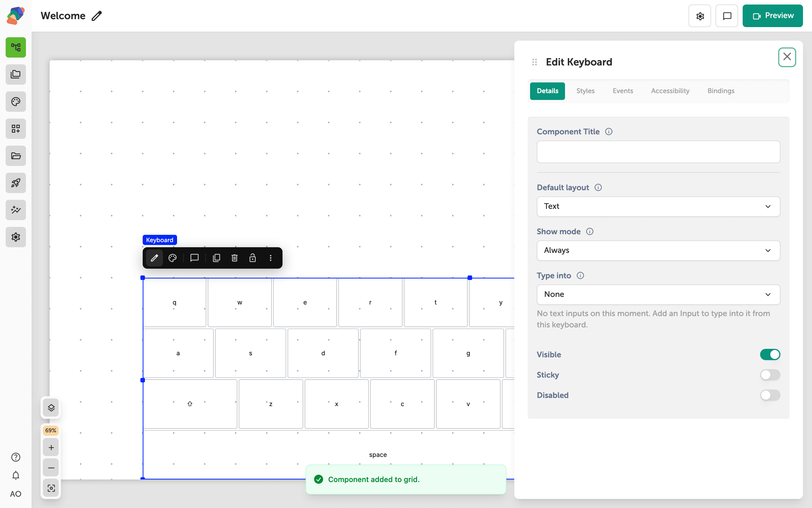Viewport: 812px width, 508px height.
Task: Switch to the Bindings tab
Action: [721, 91]
